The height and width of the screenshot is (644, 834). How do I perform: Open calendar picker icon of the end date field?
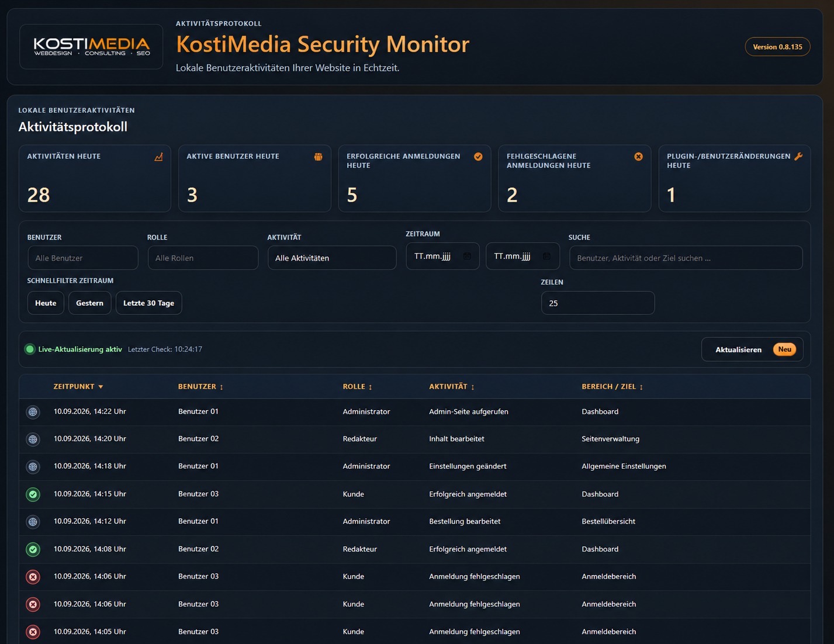(546, 256)
